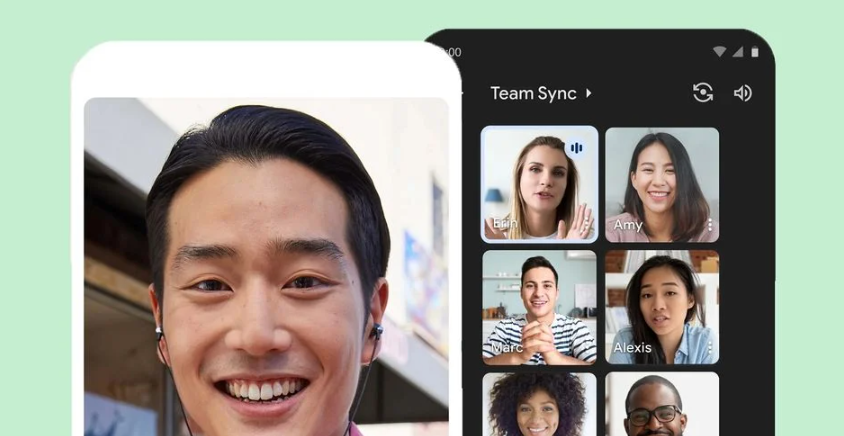Screen dimensions: 844x436
Task: Expand the arrow next to Team Sync
Action: pos(589,93)
